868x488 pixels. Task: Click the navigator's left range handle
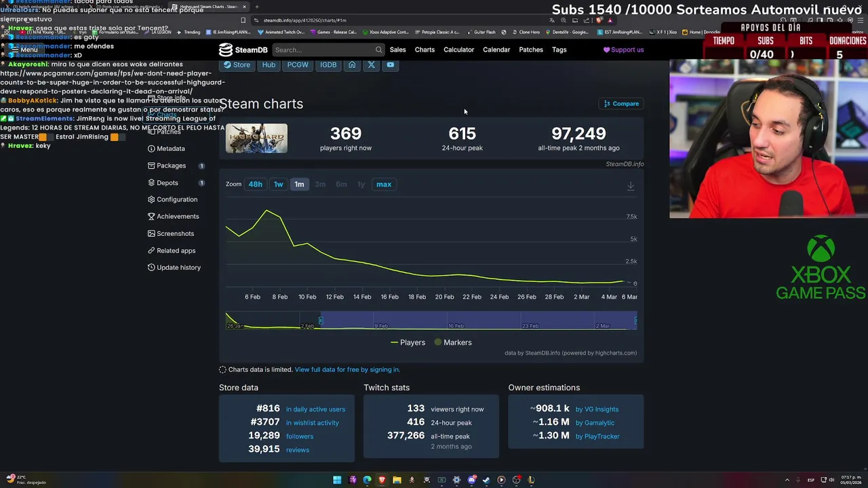pyautogui.click(x=321, y=320)
